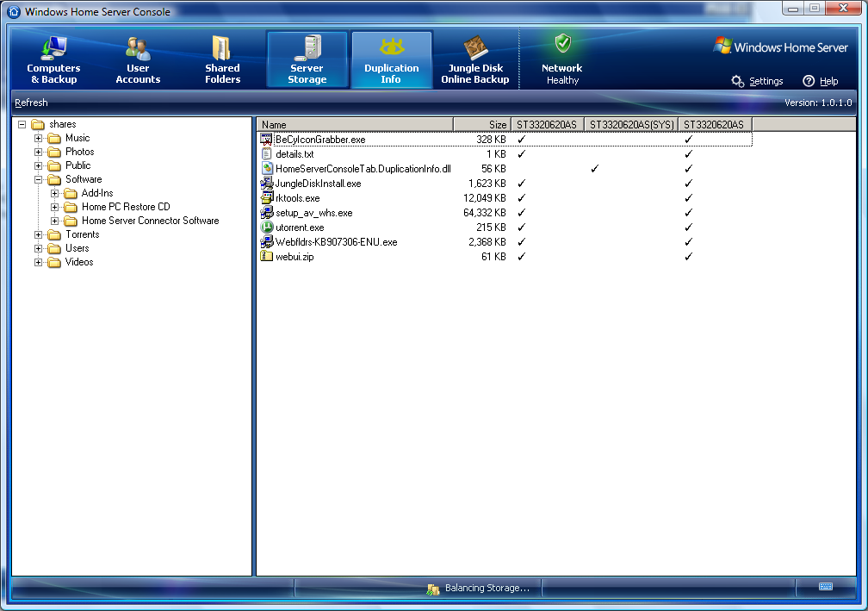868x611 pixels.
Task: Expand the Home PC Restore CD node
Action: (54, 207)
